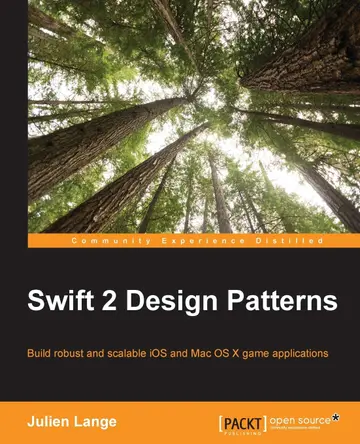
Task: Click the title "Swift 2 Design Patterns"
Action: coord(182,301)
